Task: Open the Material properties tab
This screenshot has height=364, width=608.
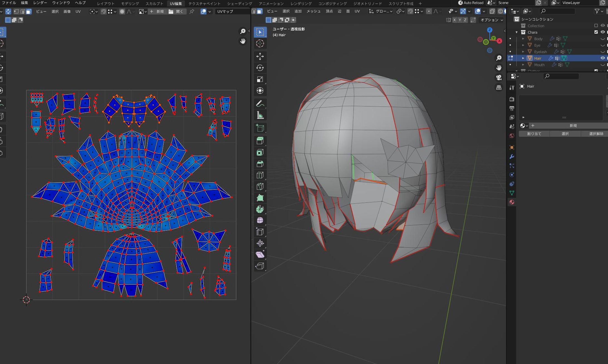Action: coord(512,202)
